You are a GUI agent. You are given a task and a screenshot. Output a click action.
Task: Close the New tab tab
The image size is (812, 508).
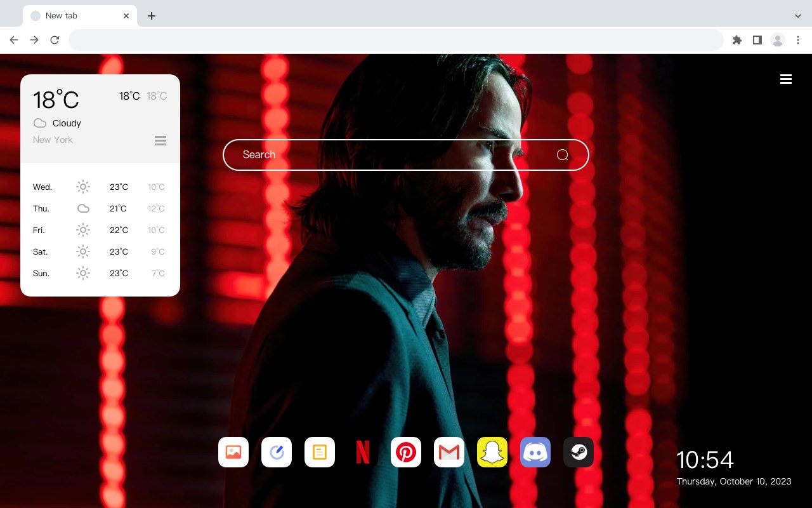[127, 16]
